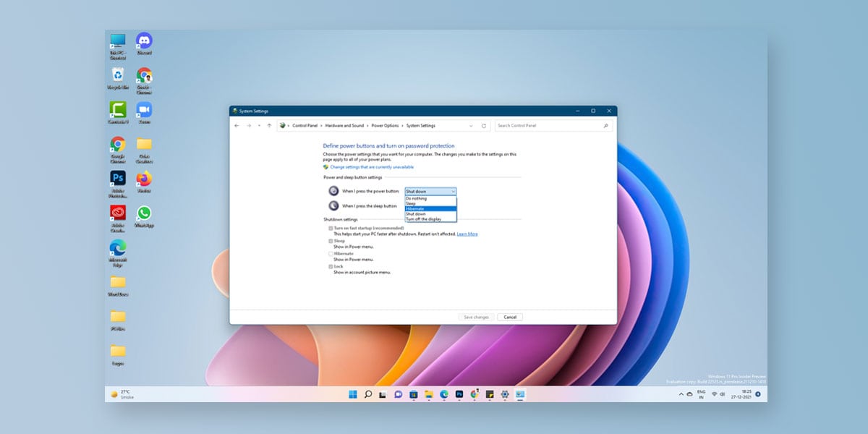This screenshot has height=434, width=868.
Task: Open the Recycle Bin desktop icon
Action: click(117, 75)
